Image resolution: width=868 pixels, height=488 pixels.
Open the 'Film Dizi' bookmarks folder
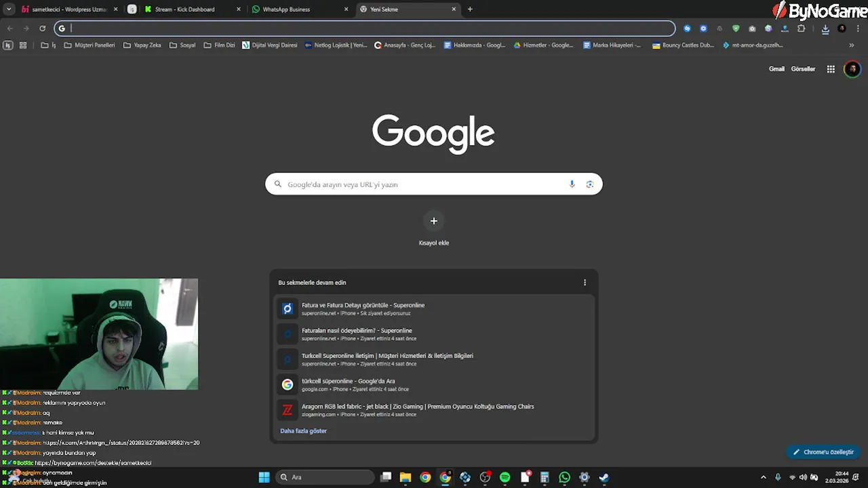click(219, 45)
